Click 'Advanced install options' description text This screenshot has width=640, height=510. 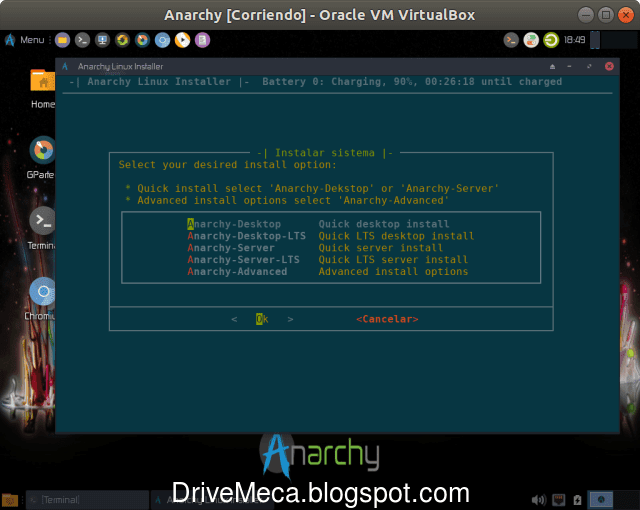tap(393, 271)
